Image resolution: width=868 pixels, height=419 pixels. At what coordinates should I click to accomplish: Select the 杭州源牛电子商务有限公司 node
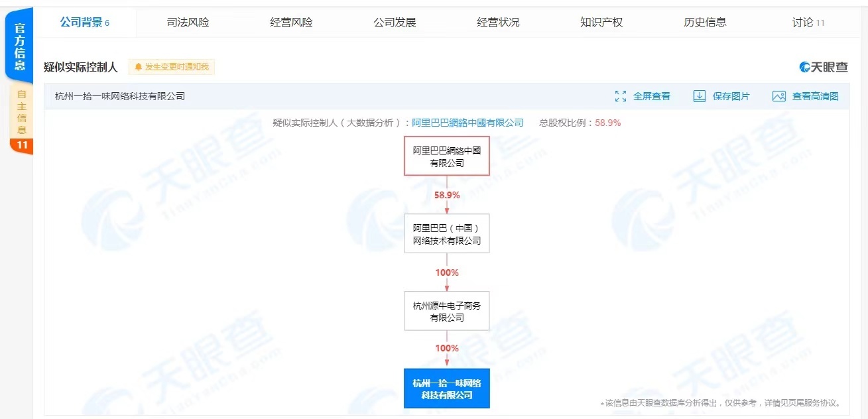click(447, 311)
